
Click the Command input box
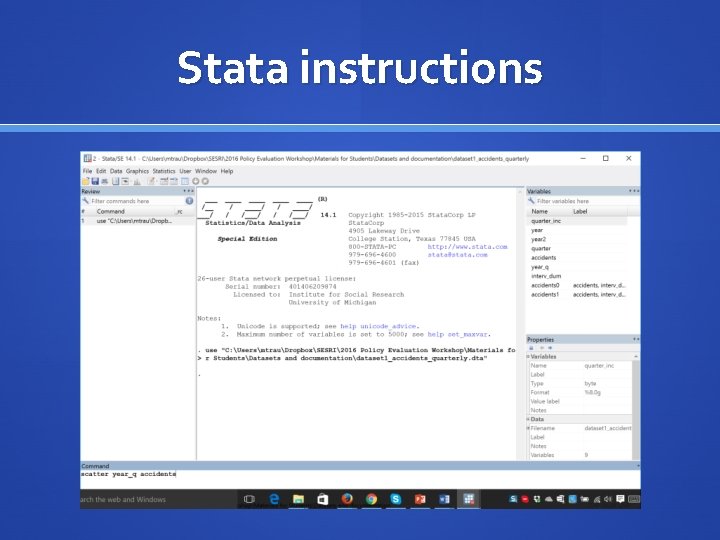click(x=360, y=478)
